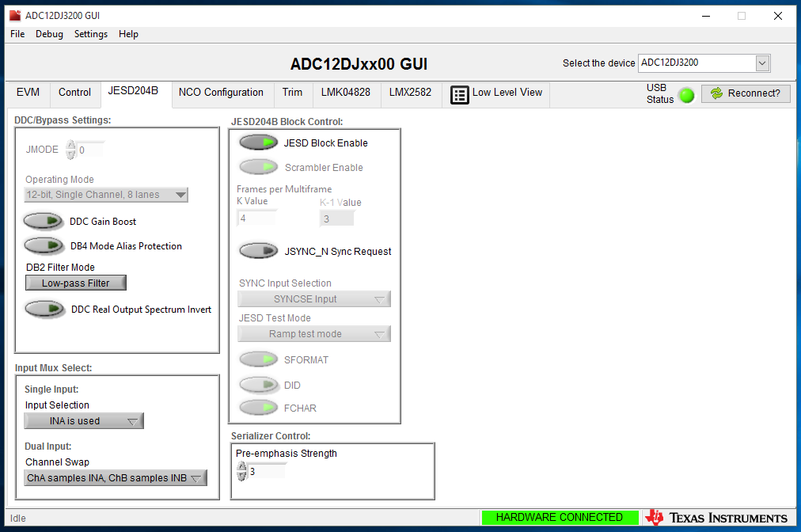Click the Serializer Control label
The height and width of the screenshot is (532, 801).
pyautogui.click(x=271, y=436)
